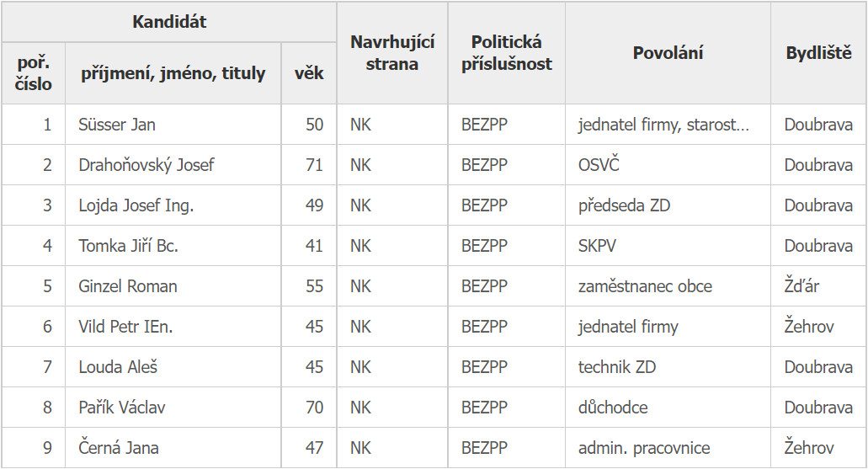Click the příjmení, jméno, tituly header
868x469 pixels.
click(173, 73)
